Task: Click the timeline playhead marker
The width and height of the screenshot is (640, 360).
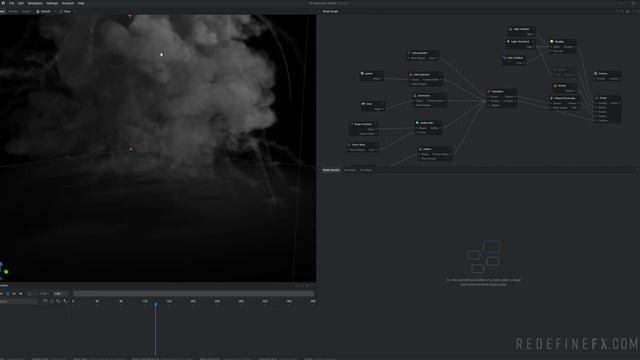Action: click(x=156, y=304)
